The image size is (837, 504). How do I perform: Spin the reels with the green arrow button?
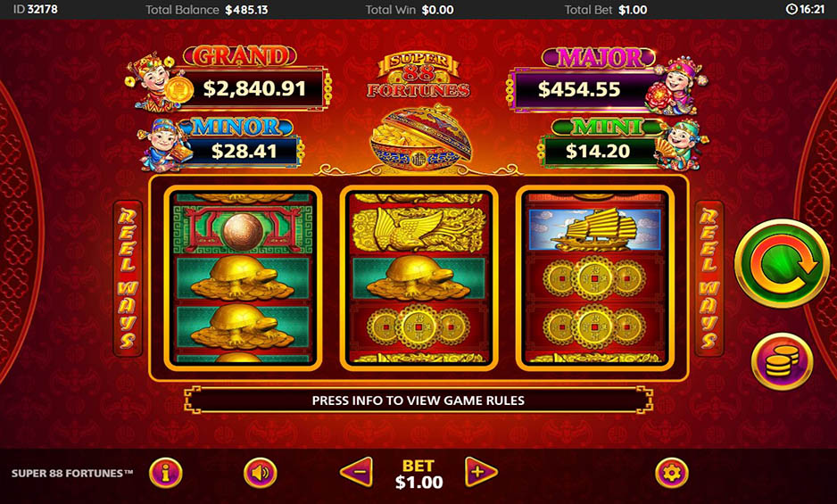(783, 263)
